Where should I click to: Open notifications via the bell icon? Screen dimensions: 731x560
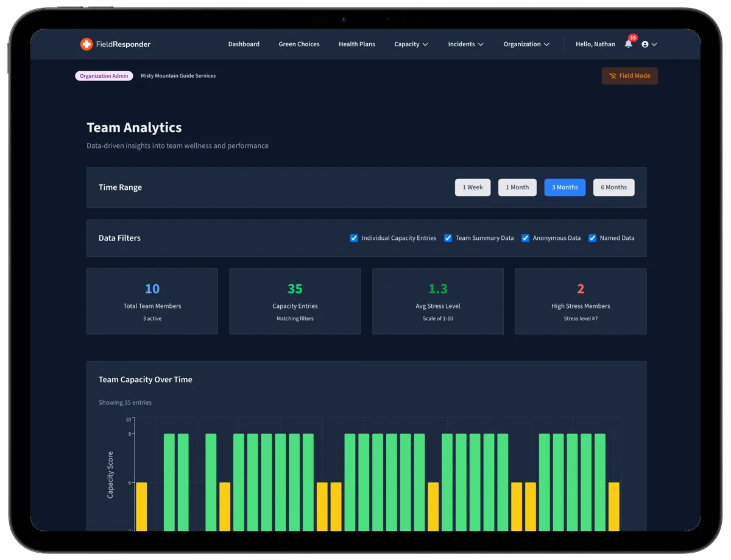pyautogui.click(x=628, y=44)
